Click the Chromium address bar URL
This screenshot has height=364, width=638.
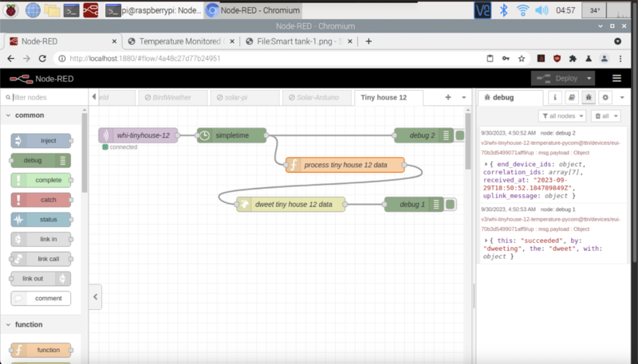145,58
